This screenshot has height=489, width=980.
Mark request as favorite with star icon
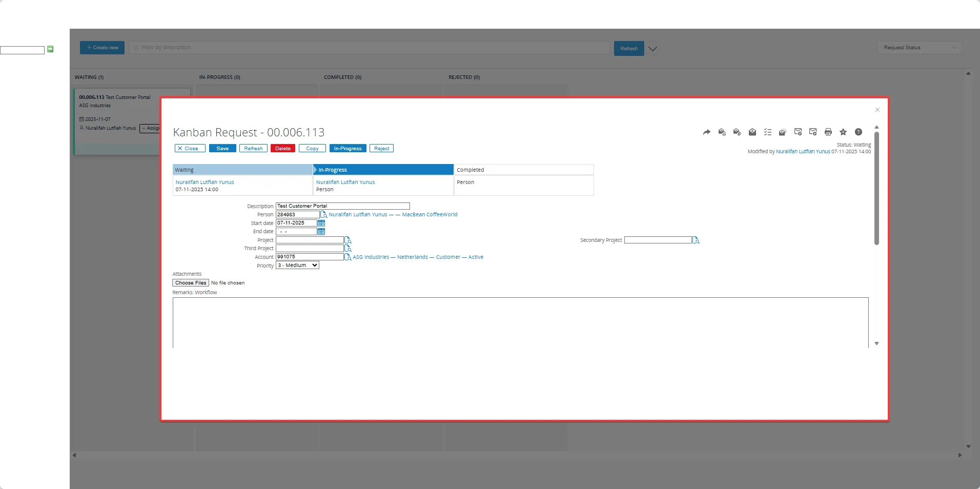pyautogui.click(x=843, y=132)
